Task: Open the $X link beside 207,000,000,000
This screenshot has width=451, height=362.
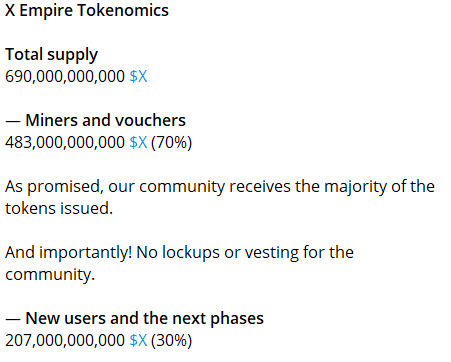Action: (x=138, y=340)
